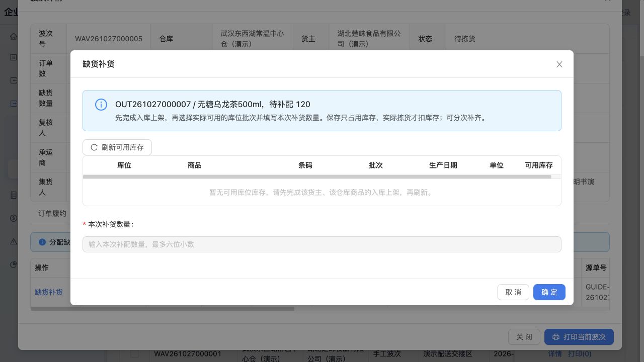Click the 手工波次 cell in the wave list

pos(387,354)
